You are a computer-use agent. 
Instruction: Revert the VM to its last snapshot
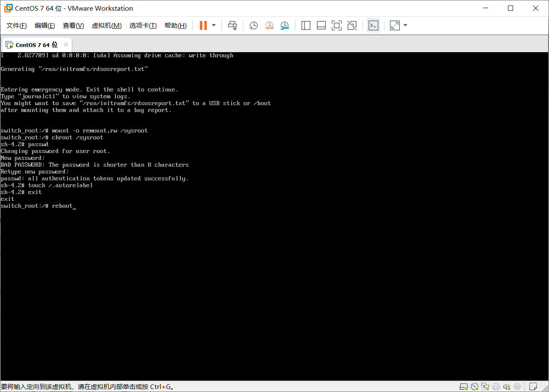pos(269,26)
